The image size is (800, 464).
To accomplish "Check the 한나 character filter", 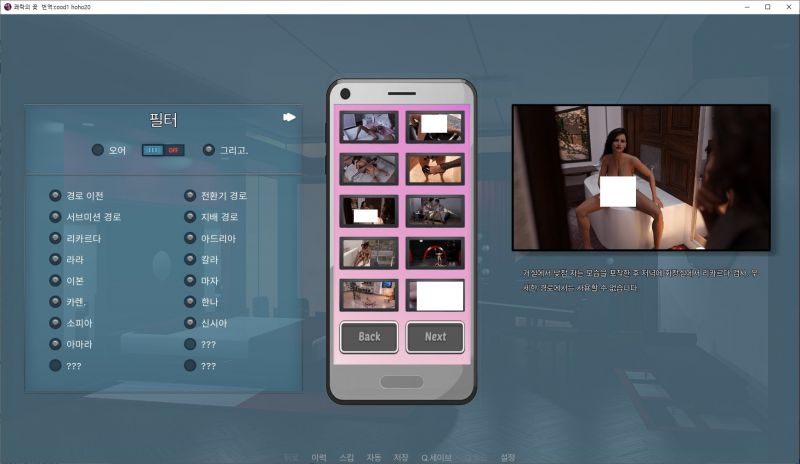I will pyautogui.click(x=190, y=302).
